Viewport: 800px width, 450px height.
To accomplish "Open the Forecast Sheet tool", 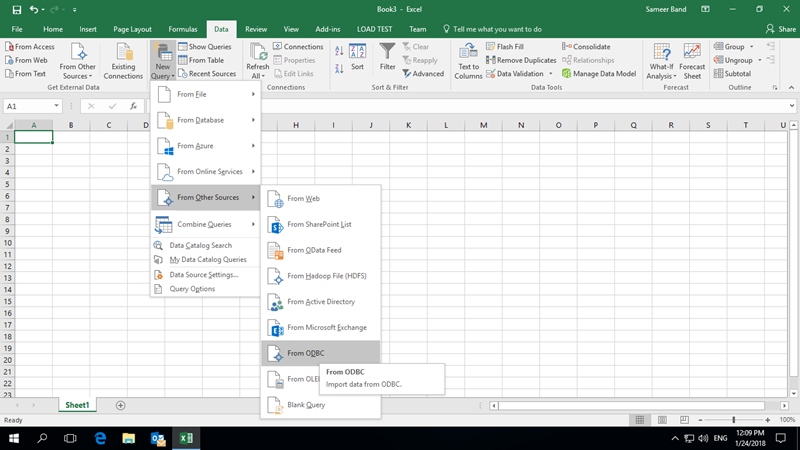I will point(692,60).
